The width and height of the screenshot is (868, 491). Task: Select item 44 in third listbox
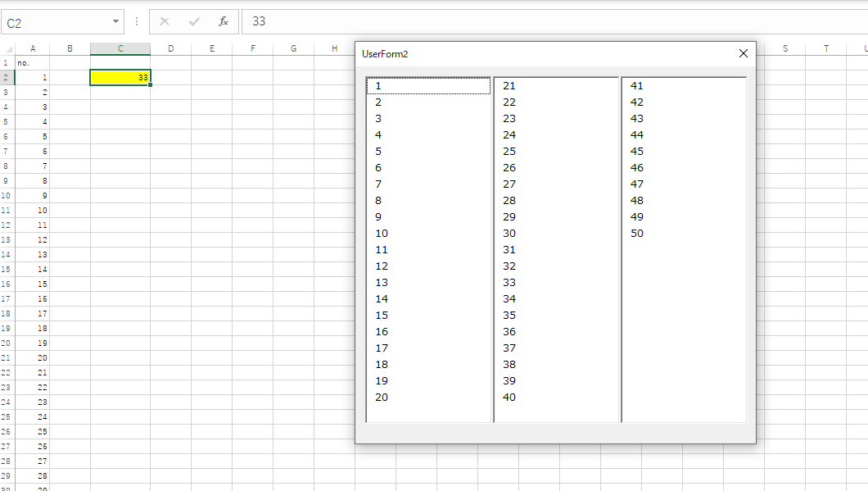pyautogui.click(x=685, y=134)
